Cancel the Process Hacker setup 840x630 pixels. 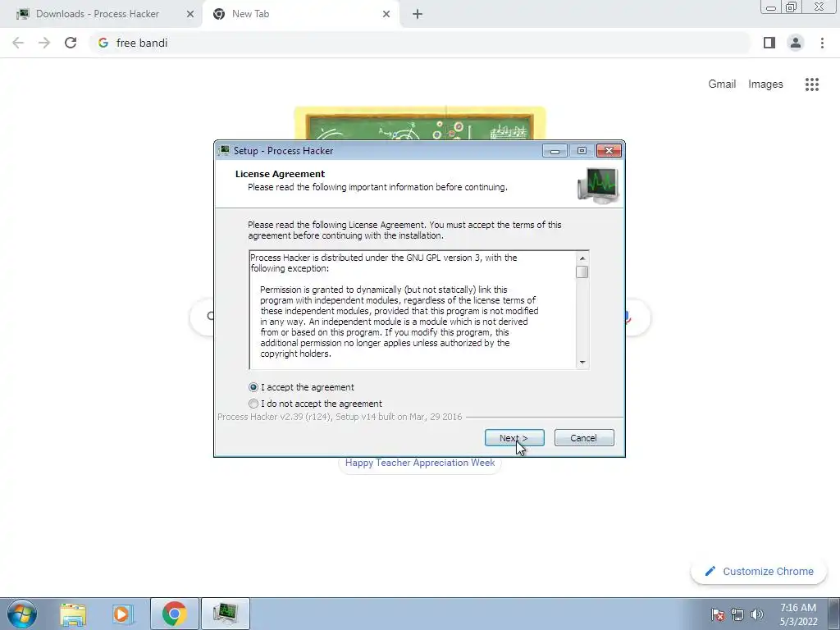tap(584, 438)
